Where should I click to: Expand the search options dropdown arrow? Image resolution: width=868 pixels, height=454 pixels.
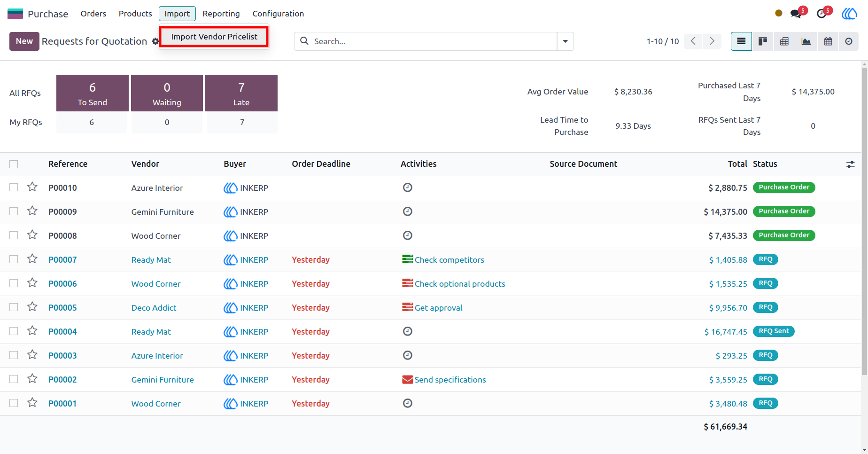[566, 41]
